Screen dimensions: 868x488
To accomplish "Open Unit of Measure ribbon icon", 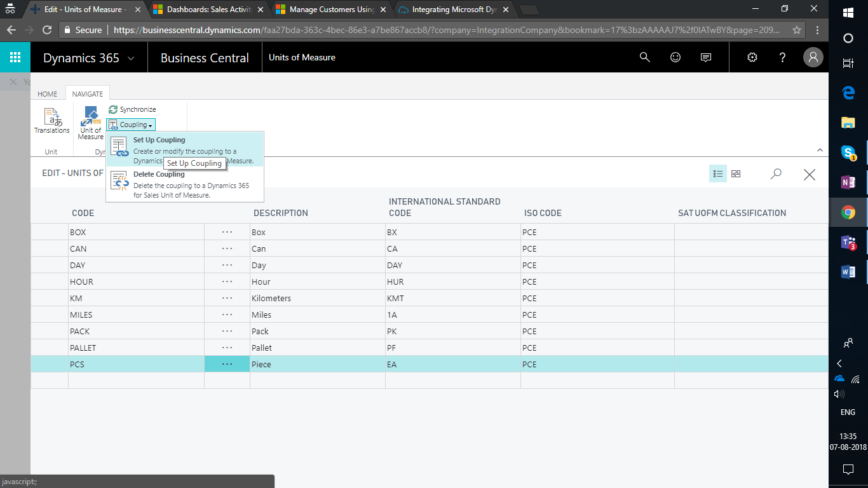I will (x=90, y=123).
